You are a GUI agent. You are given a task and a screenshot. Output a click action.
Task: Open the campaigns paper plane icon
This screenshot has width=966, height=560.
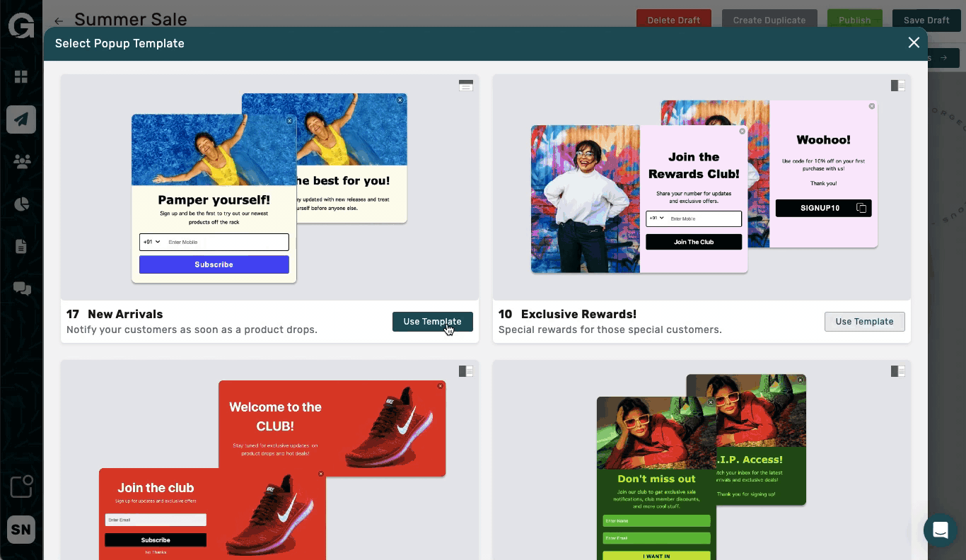[x=21, y=119]
